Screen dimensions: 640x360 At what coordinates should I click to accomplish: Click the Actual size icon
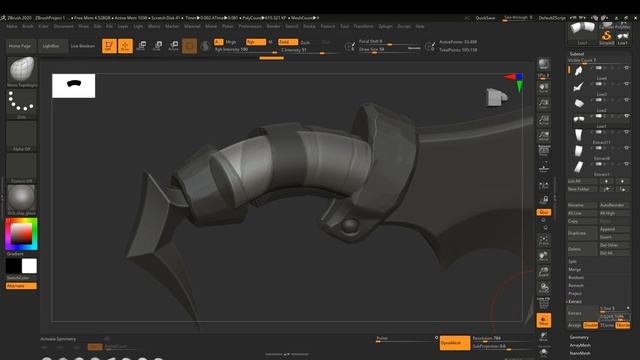click(x=544, y=120)
